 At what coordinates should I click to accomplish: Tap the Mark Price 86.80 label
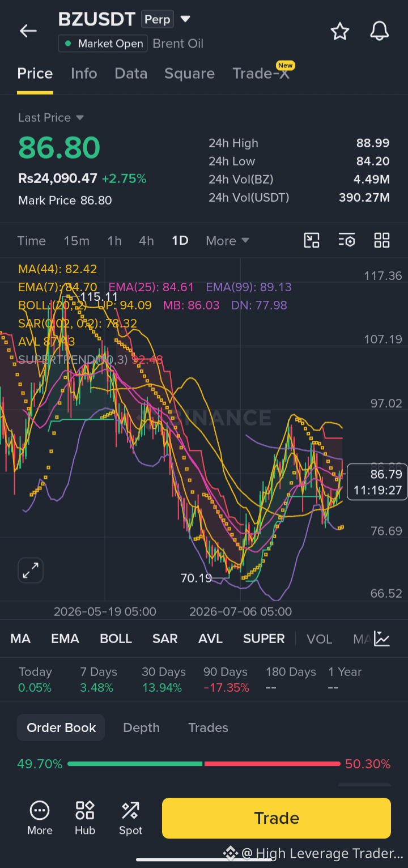tap(65, 200)
